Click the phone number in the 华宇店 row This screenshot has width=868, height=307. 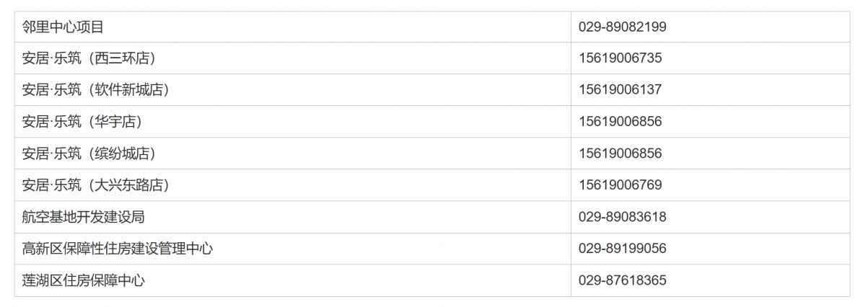(620, 122)
